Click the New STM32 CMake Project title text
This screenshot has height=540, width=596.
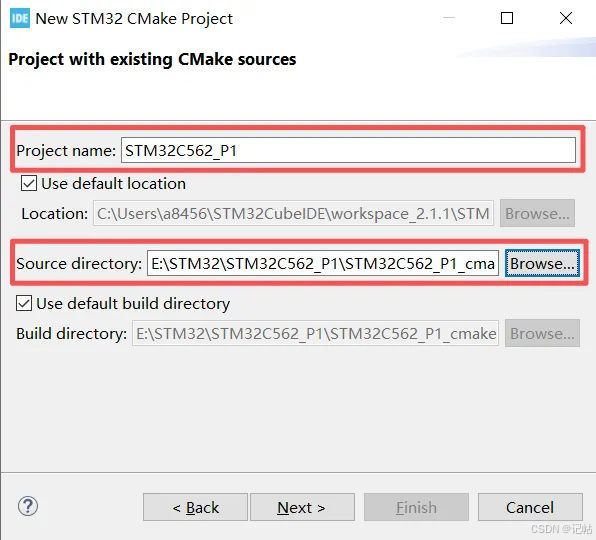[x=134, y=19]
